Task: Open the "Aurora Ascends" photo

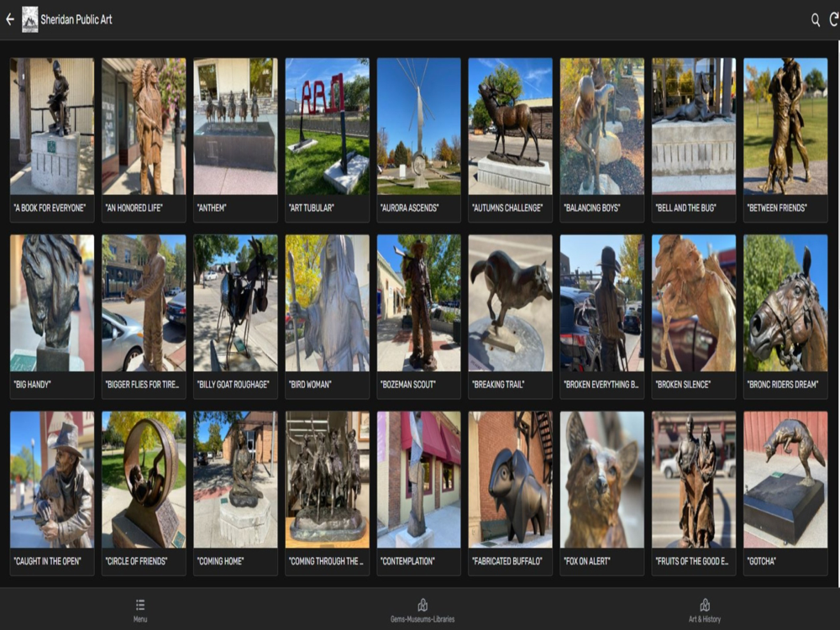Action: click(419, 127)
